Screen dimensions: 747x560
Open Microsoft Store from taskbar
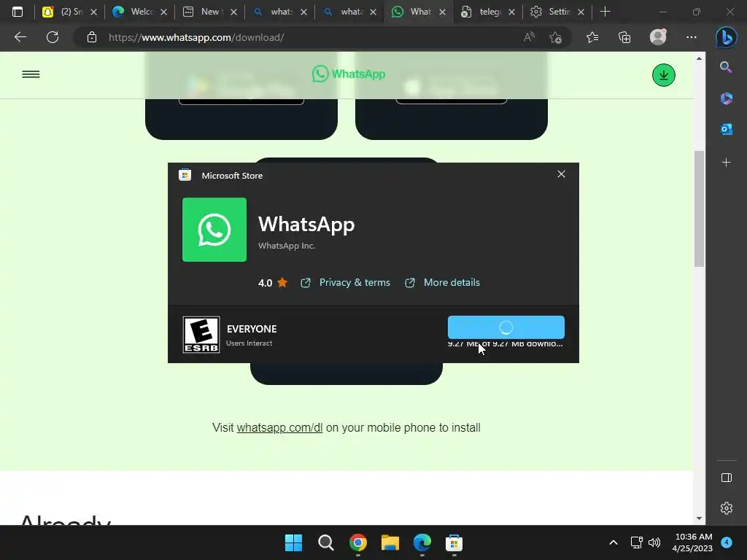pos(454,542)
